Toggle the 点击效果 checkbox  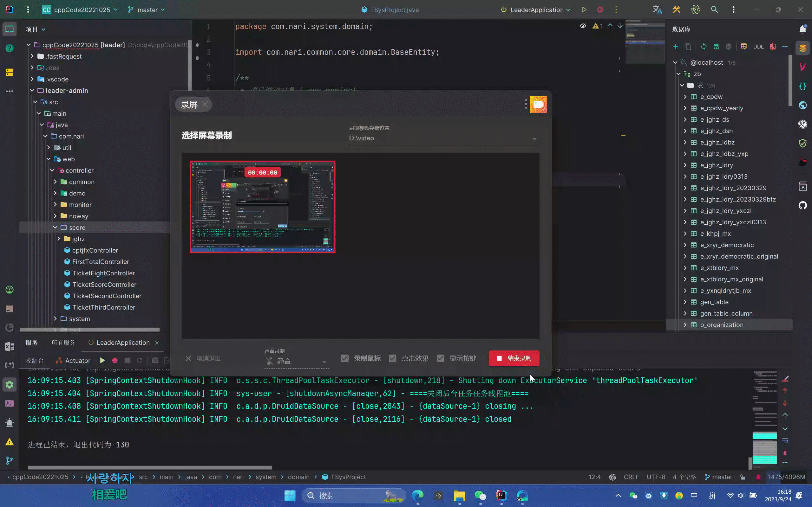click(393, 358)
